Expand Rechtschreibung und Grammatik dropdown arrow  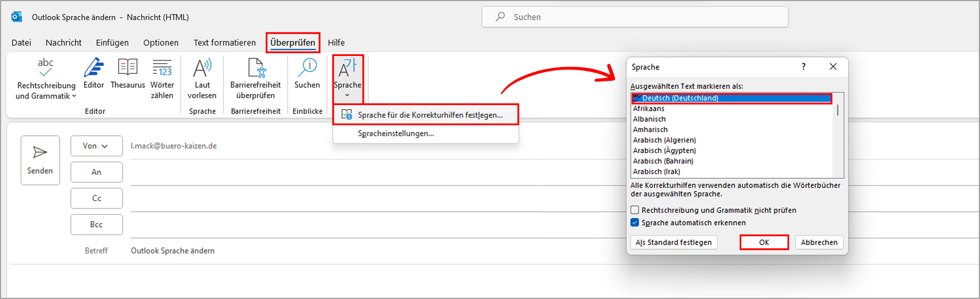[x=74, y=96]
